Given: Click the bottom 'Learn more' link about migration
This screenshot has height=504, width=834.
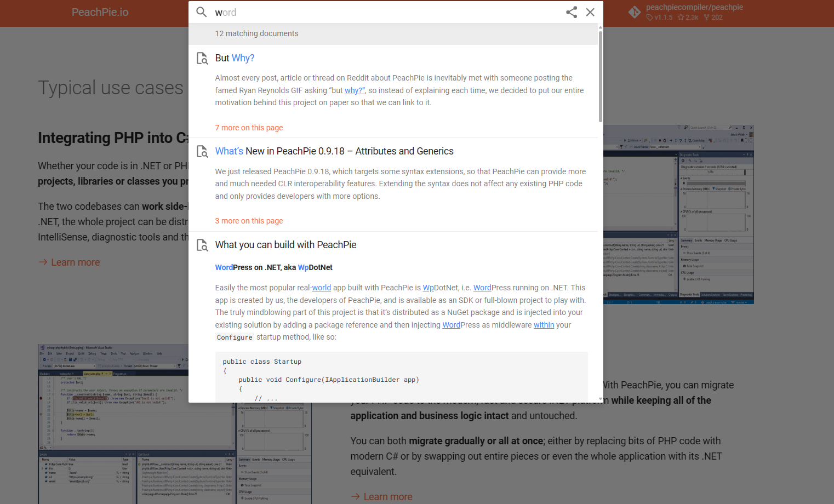Looking at the screenshot, I should (x=382, y=497).
